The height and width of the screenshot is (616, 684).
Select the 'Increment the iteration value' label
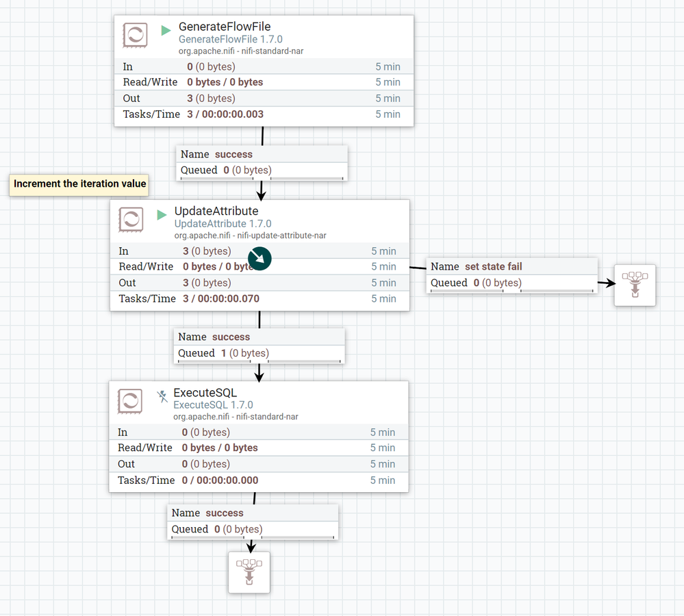click(79, 184)
